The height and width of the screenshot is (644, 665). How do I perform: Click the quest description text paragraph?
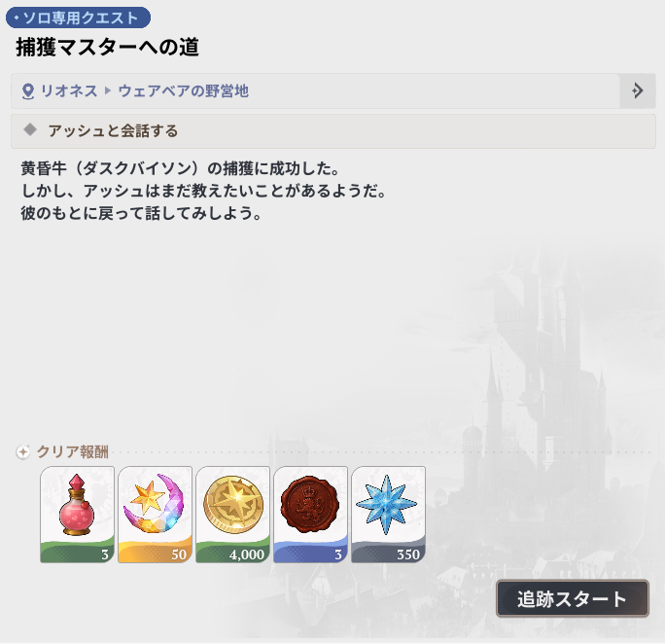pos(203,191)
